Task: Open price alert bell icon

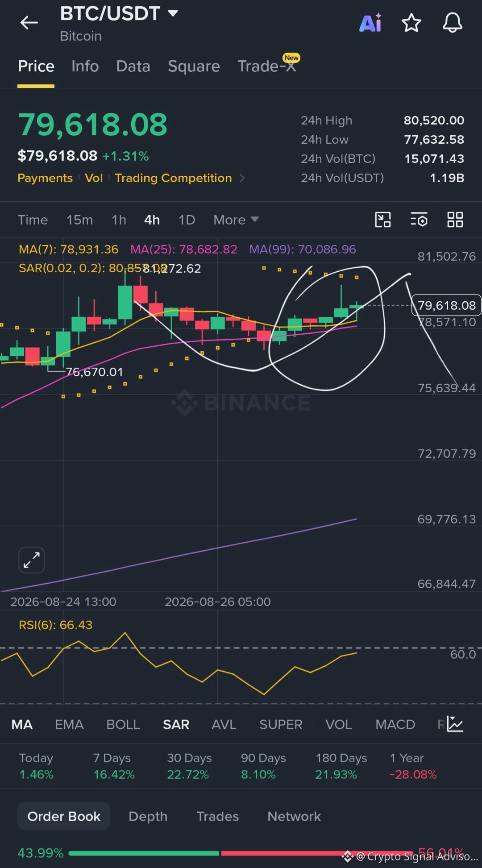Action: coord(452,23)
